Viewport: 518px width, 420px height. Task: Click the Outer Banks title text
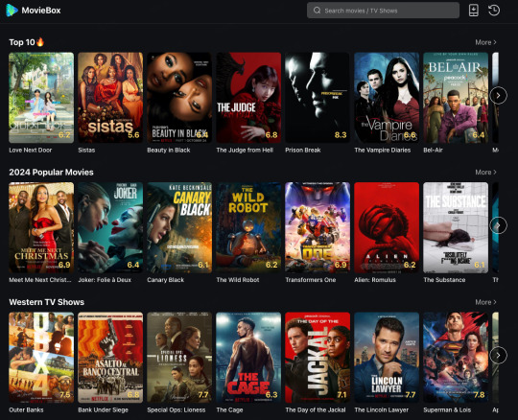pos(26,409)
